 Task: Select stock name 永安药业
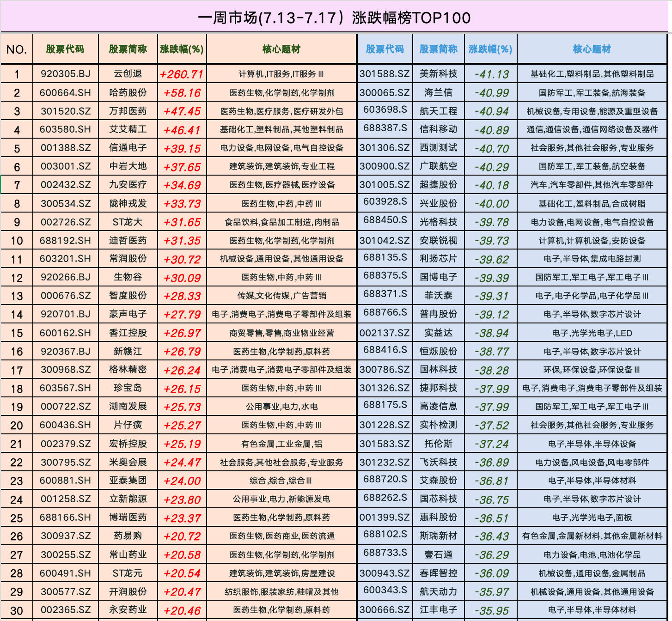click(x=128, y=610)
